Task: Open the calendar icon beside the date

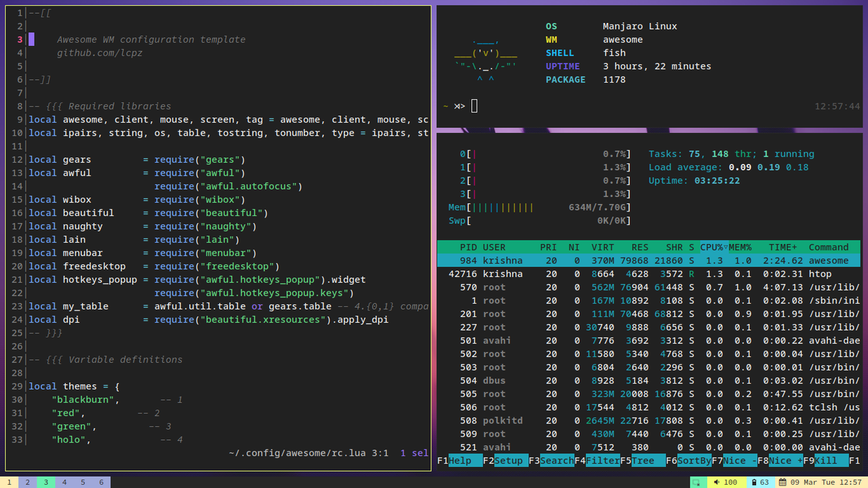Action: pyautogui.click(x=783, y=482)
